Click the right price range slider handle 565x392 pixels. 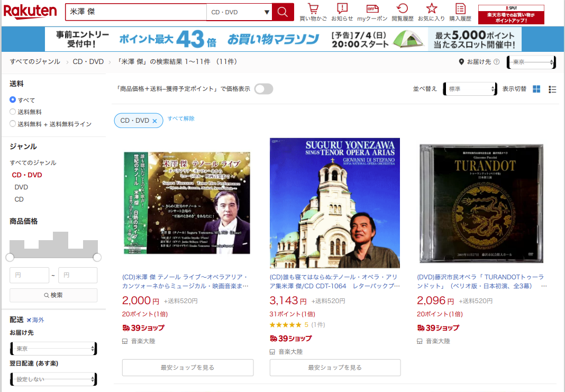(97, 257)
